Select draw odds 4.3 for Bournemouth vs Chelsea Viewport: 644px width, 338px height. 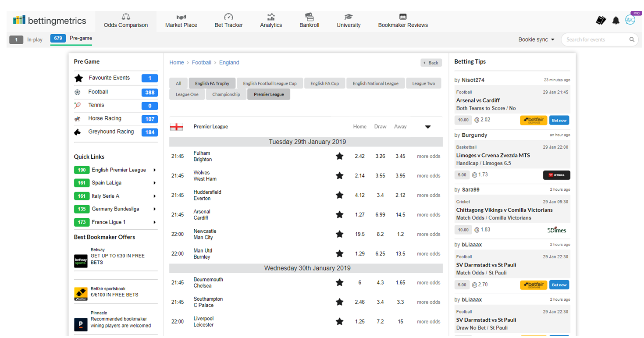click(380, 283)
